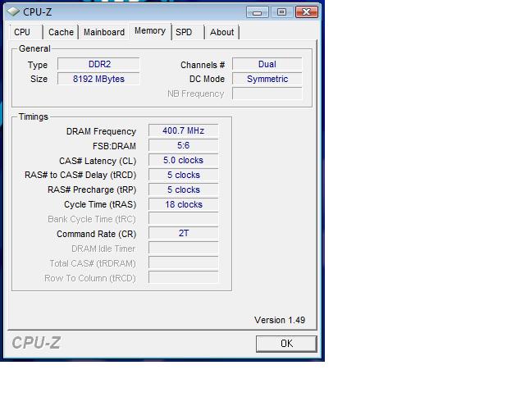Click the CPU-Z title bar text
The image size is (525, 420).
point(37,12)
